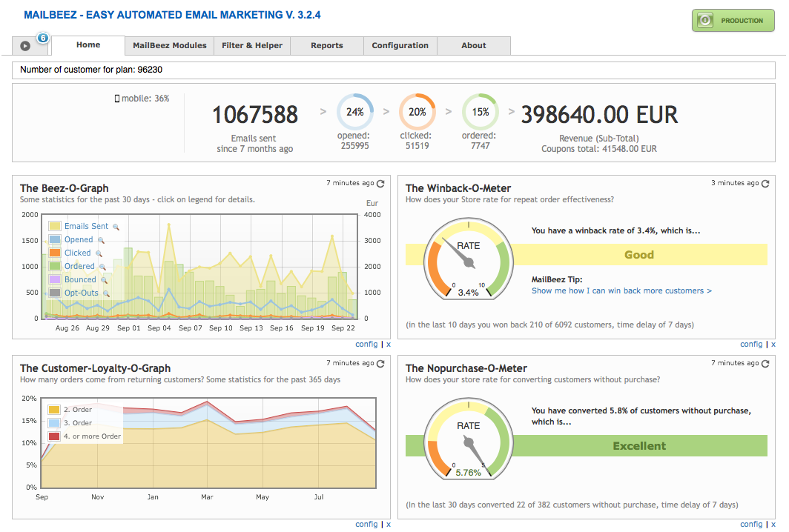Viewport: 789px width, 532px height.
Task: Open config for the Winback-O-Meter
Action: pos(751,345)
